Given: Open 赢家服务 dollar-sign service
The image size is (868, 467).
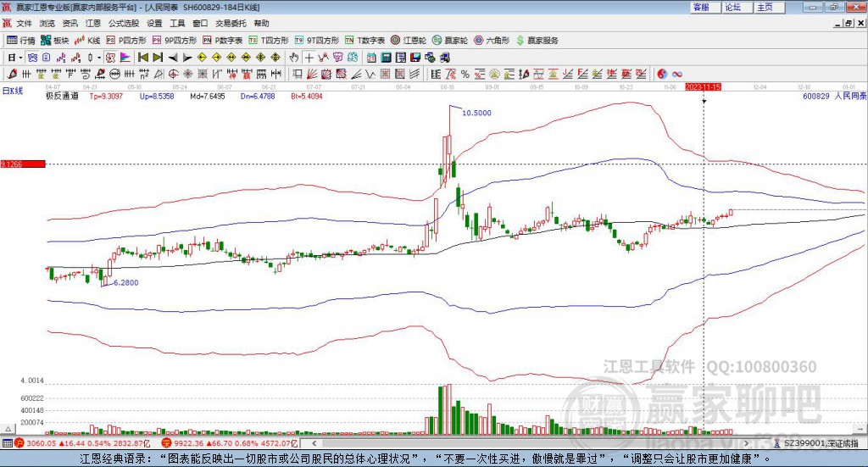Looking at the screenshot, I should [537, 41].
